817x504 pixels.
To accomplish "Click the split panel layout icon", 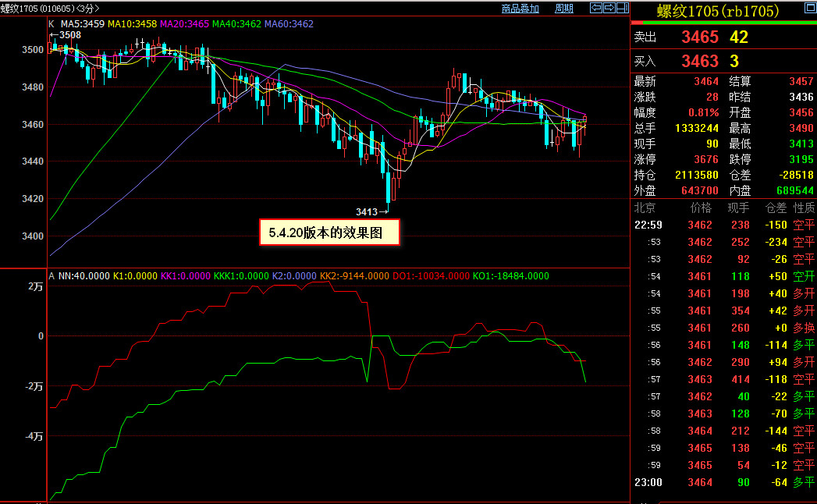I will (x=621, y=8).
